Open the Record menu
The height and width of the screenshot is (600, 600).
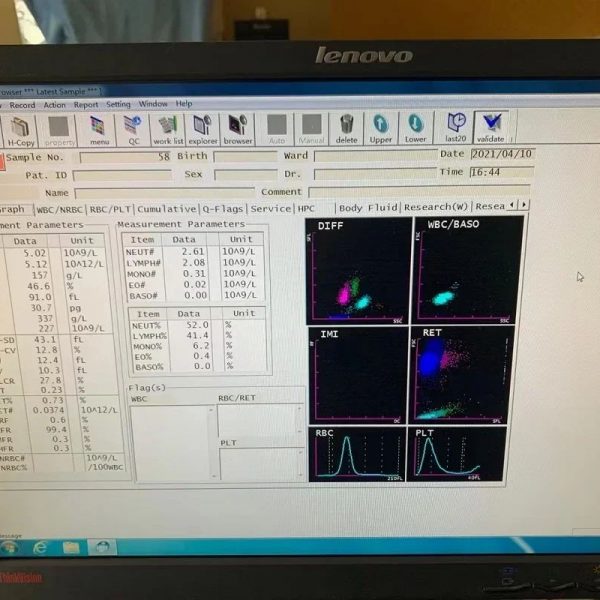[22, 105]
